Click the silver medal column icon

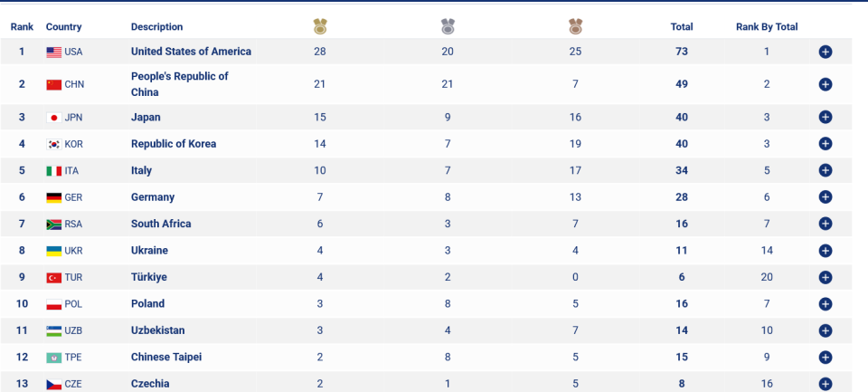coord(448,26)
